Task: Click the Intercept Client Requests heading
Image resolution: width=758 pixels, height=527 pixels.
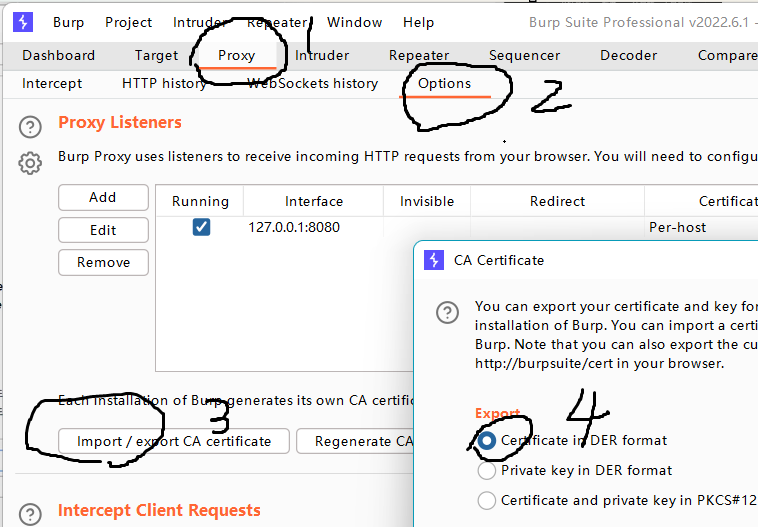Action: [159, 511]
